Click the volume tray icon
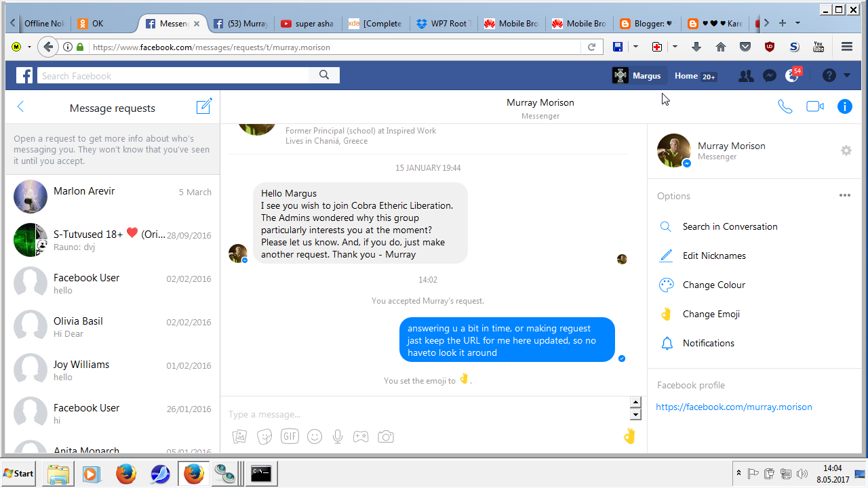Screen dimensions: 868x488 point(802,473)
